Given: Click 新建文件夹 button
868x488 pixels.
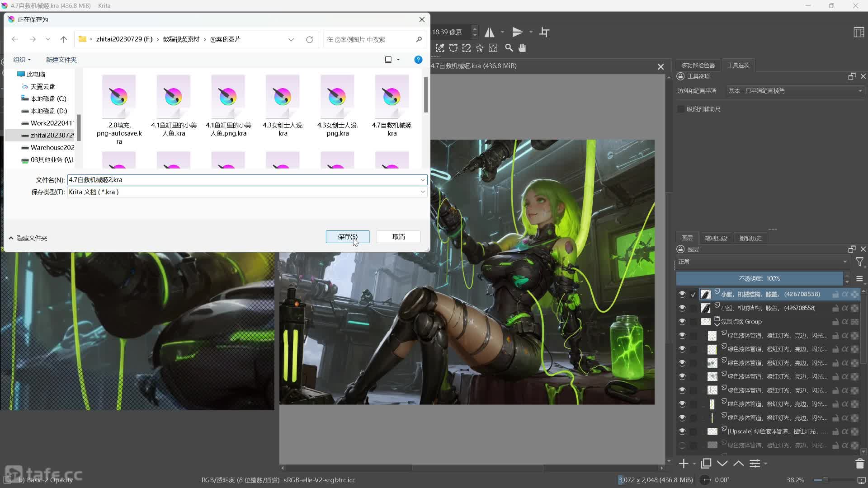Looking at the screenshot, I should [61, 60].
